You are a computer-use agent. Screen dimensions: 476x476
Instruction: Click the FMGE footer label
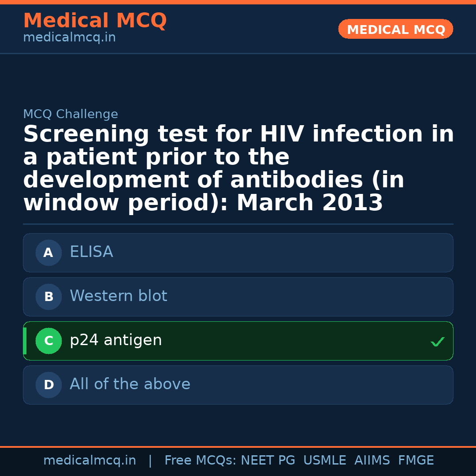416,461
